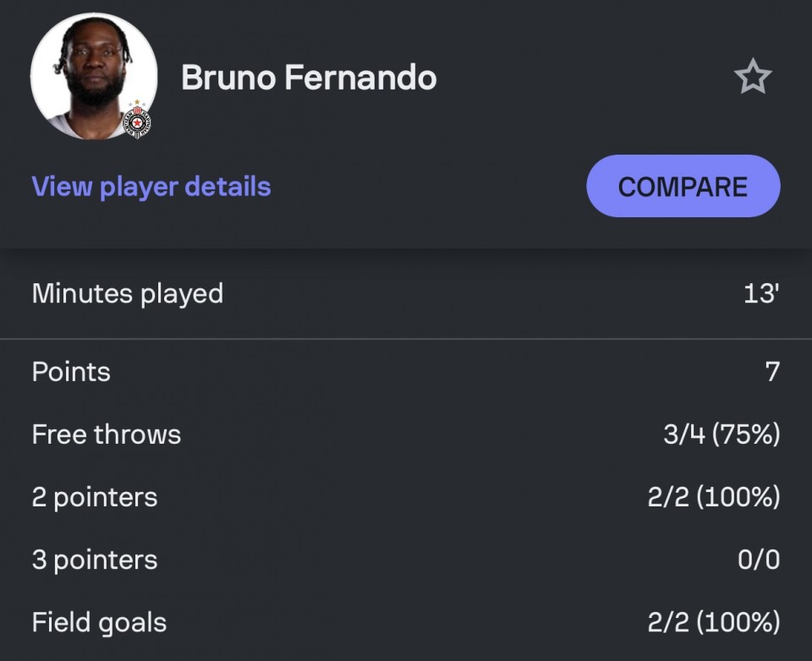The width and height of the screenshot is (812, 661).
Task: Select the Field goals stat label
Action: (99, 623)
